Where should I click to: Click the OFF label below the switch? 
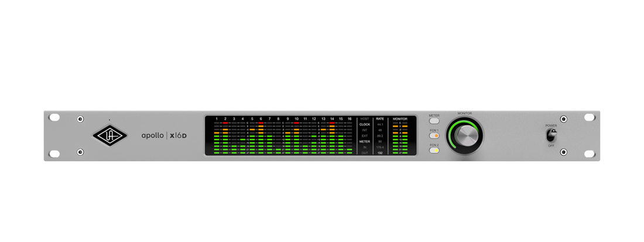click(551, 146)
